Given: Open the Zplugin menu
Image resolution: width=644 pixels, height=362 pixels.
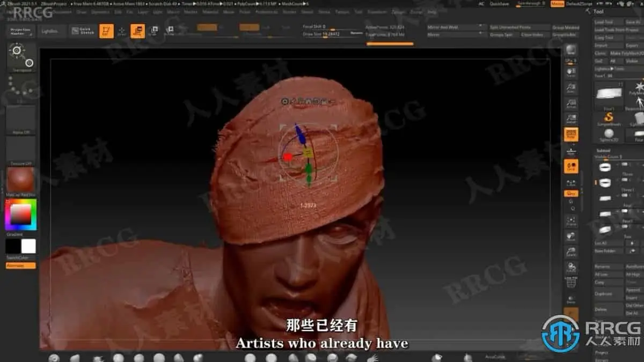Looking at the screenshot, I should coord(398,11).
